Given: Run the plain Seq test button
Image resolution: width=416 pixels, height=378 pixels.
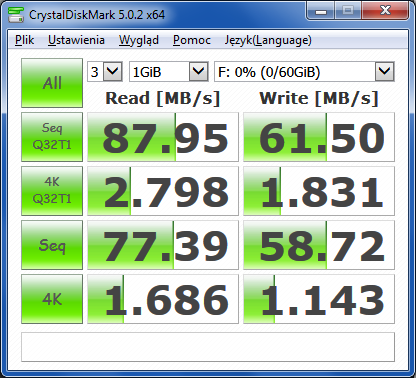Looking at the screenshot, I should pos(52,245).
